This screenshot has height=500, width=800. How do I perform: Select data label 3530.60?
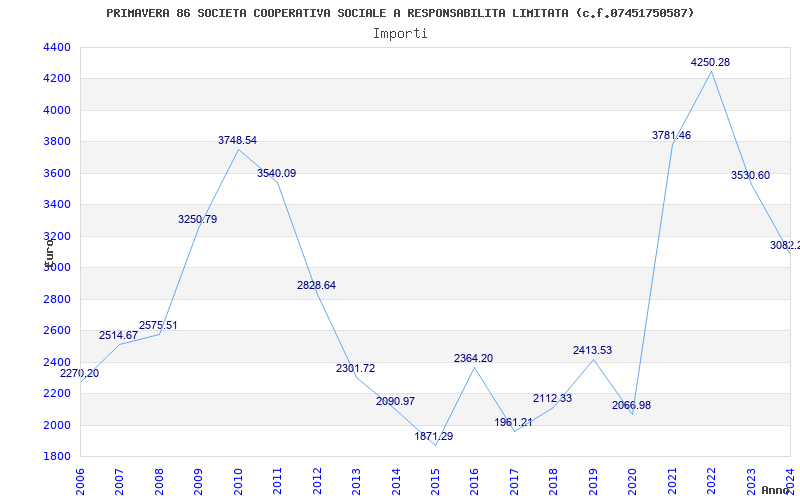[751, 176]
